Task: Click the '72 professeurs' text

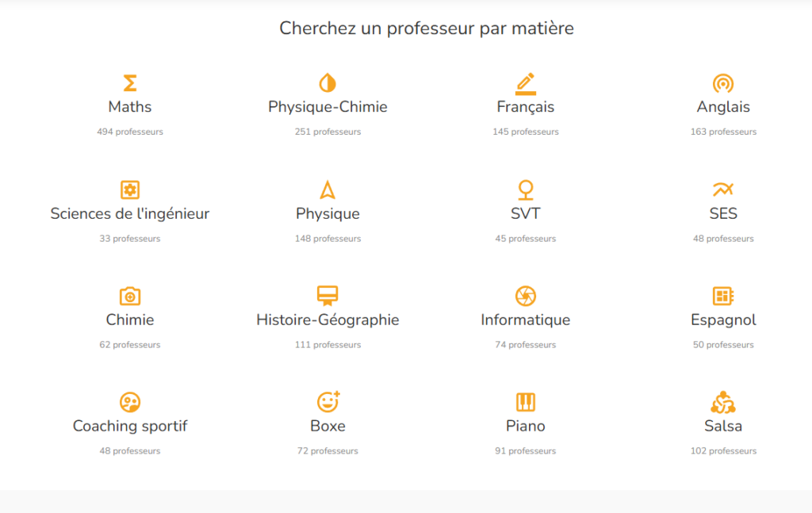Action: point(327,451)
